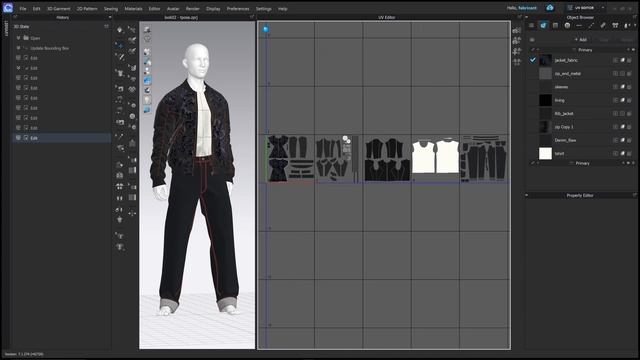This screenshot has width=640, height=360.
Task: Click the white tshirt swatch
Action: click(545, 153)
